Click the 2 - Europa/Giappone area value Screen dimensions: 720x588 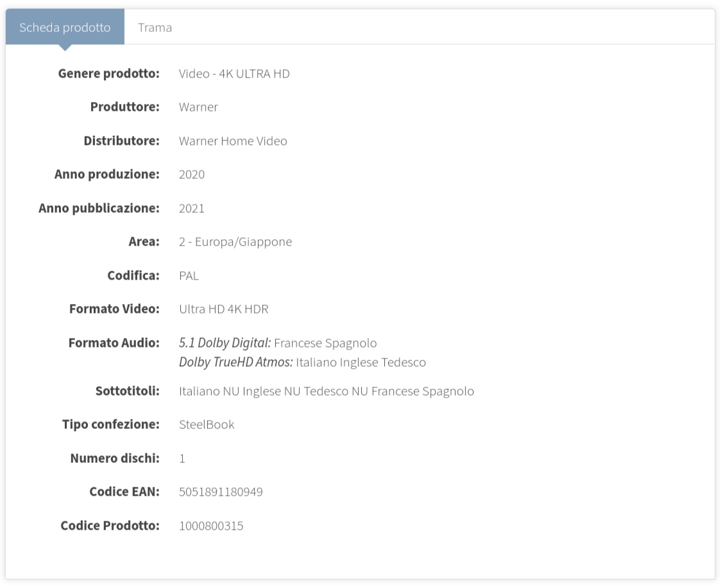pos(236,242)
